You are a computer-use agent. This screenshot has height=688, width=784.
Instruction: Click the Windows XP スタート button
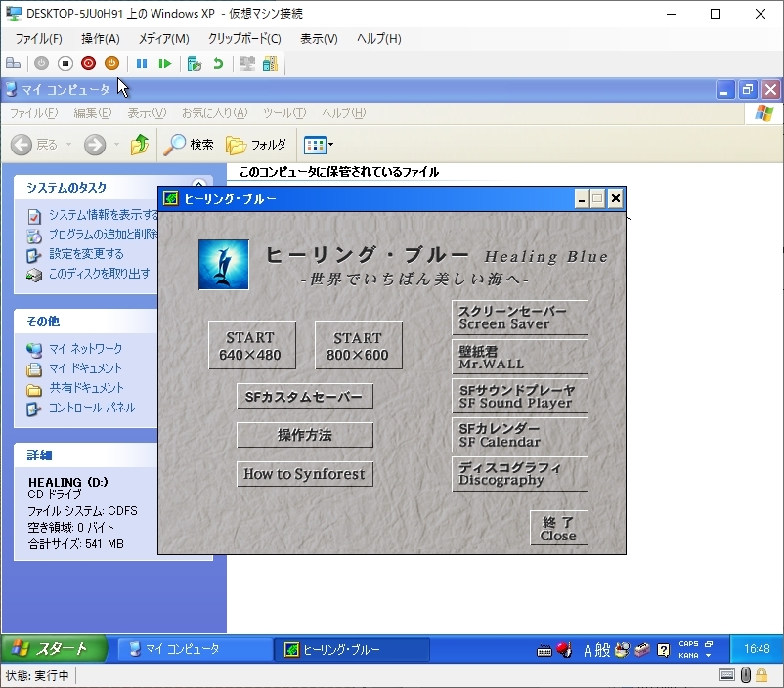pyautogui.click(x=54, y=649)
